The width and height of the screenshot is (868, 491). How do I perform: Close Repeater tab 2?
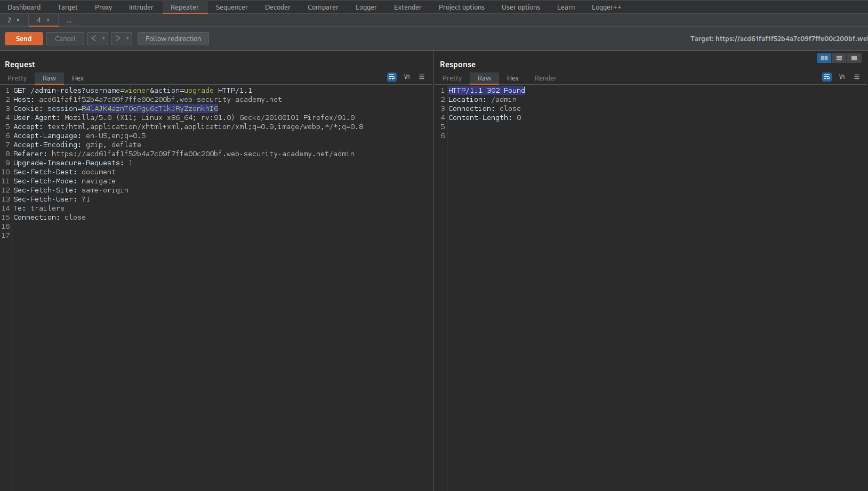coord(18,20)
